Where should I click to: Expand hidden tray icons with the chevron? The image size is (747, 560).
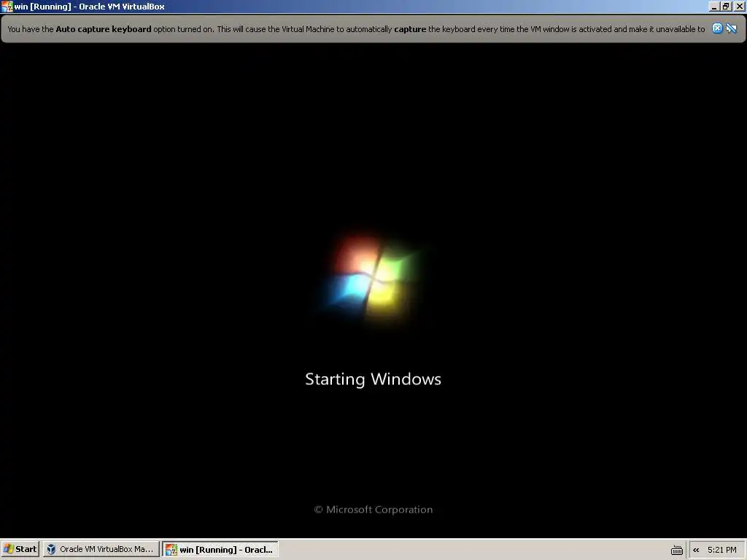tap(696, 550)
